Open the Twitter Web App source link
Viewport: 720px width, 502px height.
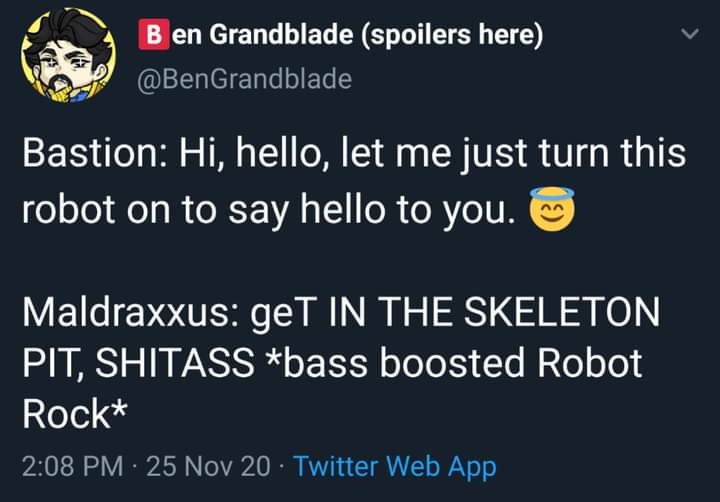(394, 466)
